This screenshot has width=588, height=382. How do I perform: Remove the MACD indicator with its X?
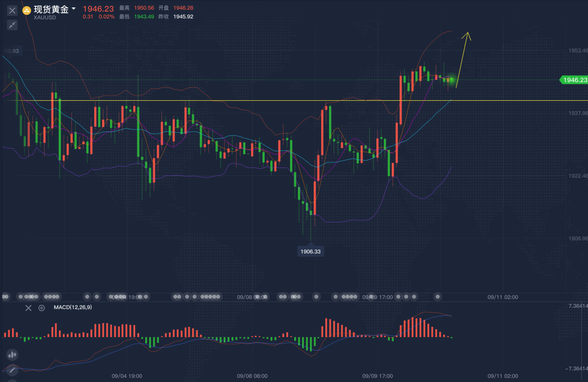point(28,308)
